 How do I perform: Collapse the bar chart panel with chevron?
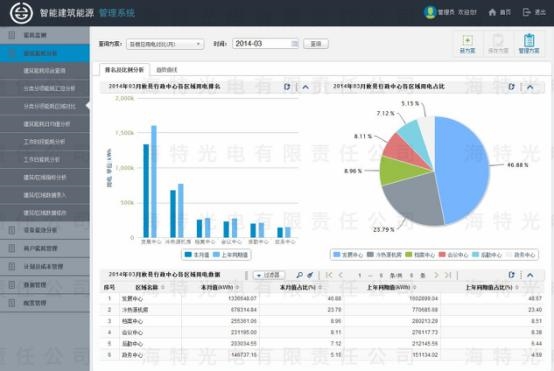pos(306,87)
